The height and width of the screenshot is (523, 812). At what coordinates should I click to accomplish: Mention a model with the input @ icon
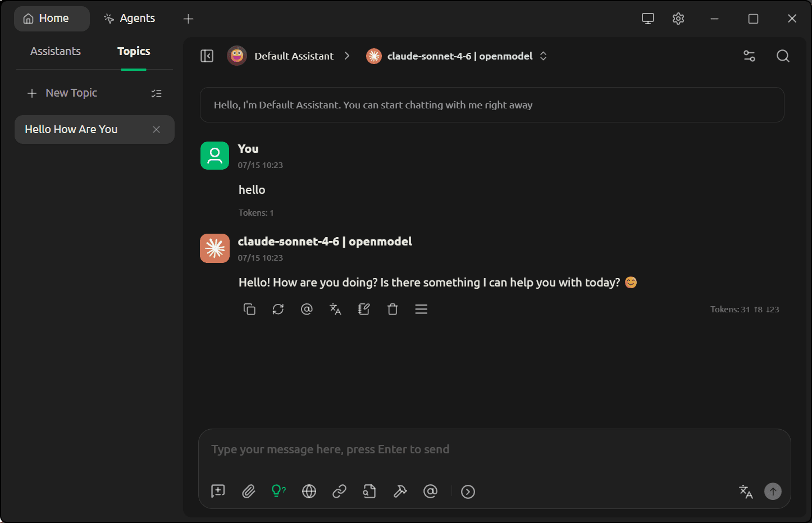[x=430, y=492]
